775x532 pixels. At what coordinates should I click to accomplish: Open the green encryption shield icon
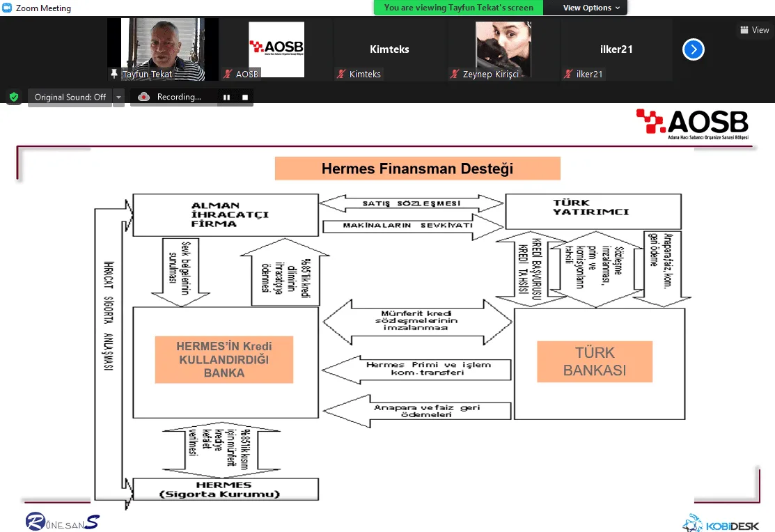tap(14, 97)
